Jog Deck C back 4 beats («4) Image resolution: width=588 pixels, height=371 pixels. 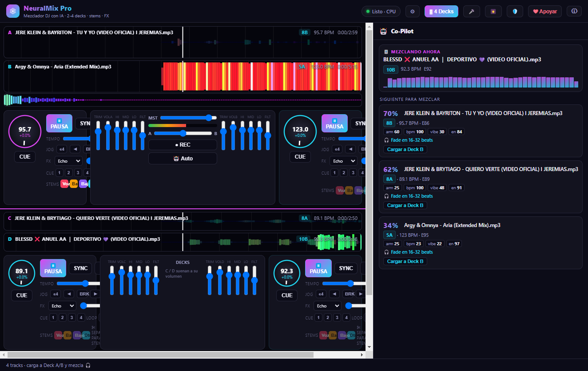click(x=56, y=294)
